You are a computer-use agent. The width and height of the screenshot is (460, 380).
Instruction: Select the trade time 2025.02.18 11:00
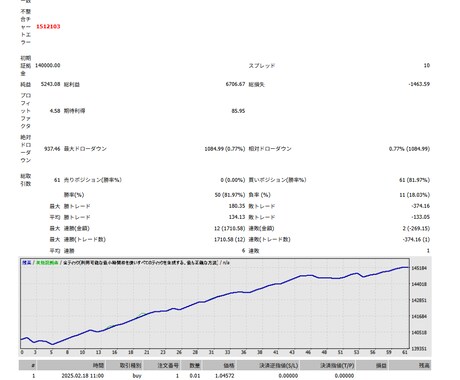83,376
